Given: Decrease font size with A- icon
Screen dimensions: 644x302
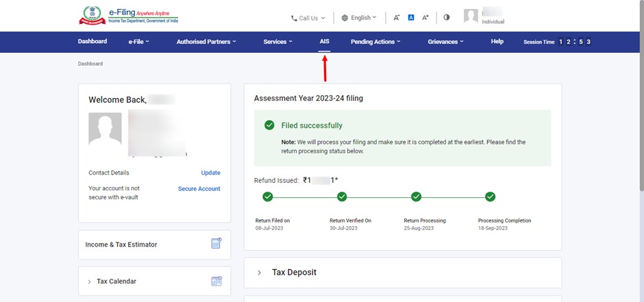Looking at the screenshot, I should pos(397,18).
